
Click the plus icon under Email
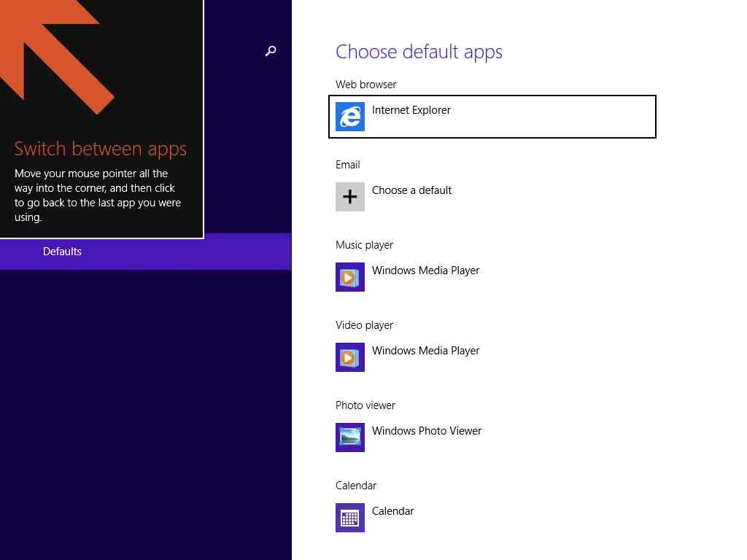pyautogui.click(x=350, y=197)
